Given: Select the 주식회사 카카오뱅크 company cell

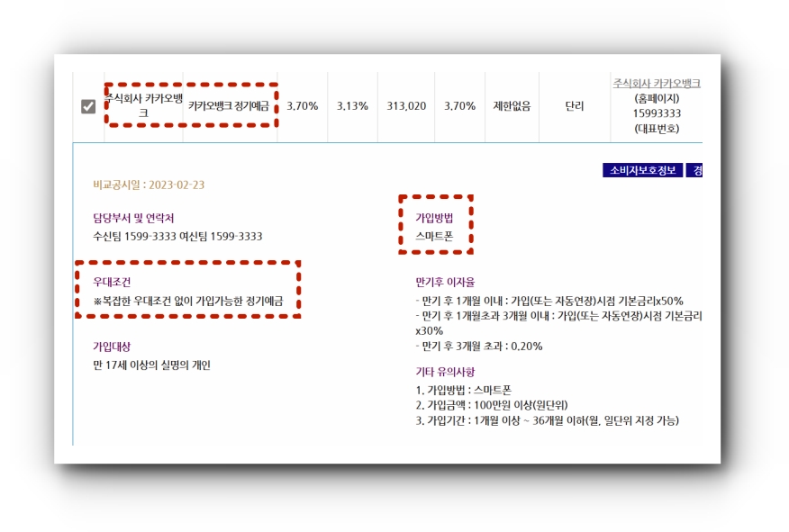Looking at the screenshot, I should point(143,105).
